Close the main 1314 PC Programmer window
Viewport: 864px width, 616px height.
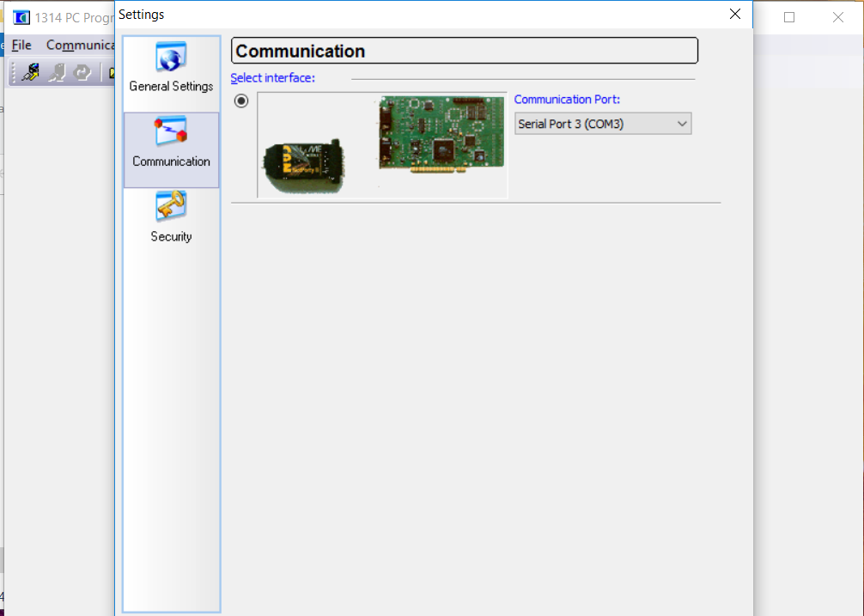coord(837,17)
